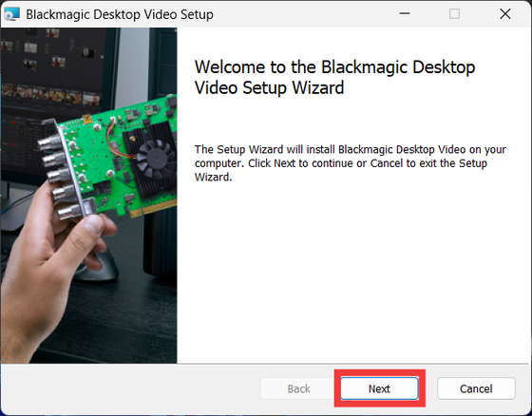This screenshot has width=532, height=416.
Task: Minimize the Blackmagic Desktop Video Setup window
Action: [x=405, y=14]
